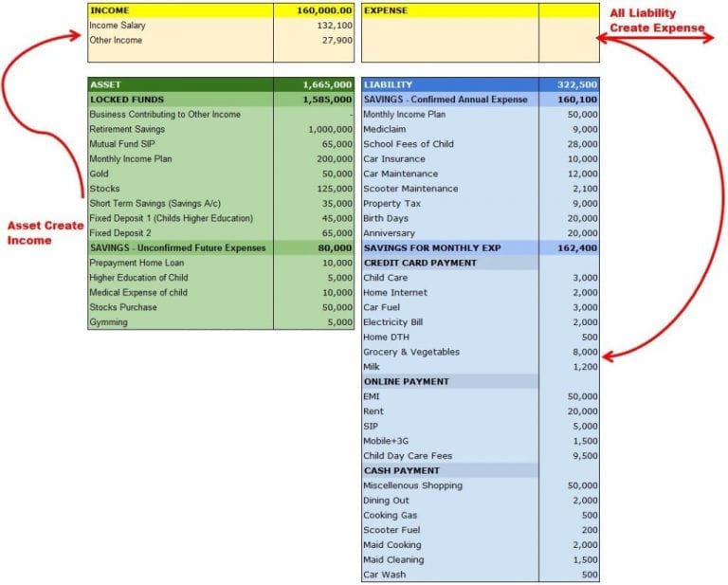Select the Retirement Savings cell

click(127, 129)
